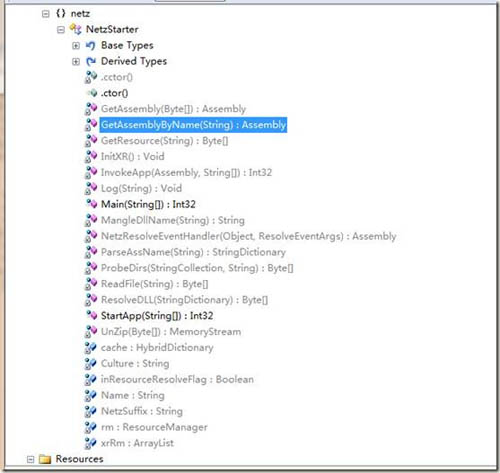Screen dimensions: 500x473
Task: Select .ctor() constructor entry
Action: (115, 93)
